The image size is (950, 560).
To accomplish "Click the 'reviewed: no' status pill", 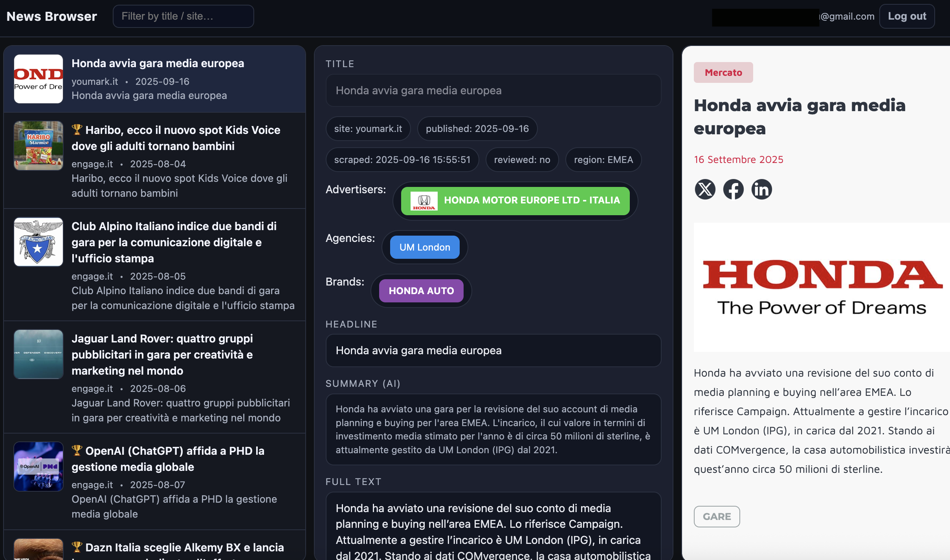I will tap(522, 160).
